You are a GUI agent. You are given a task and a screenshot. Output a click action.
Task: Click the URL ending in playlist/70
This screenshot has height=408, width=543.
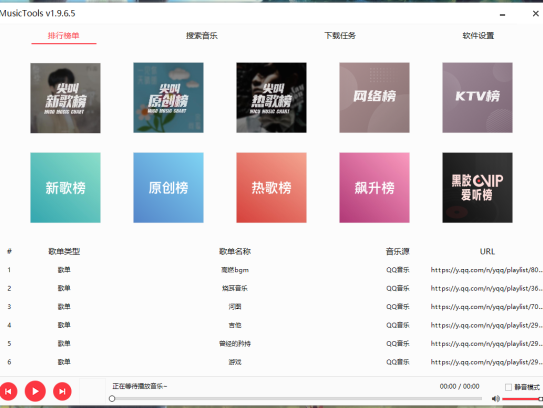pyautogui.click(x=487, y=307)
